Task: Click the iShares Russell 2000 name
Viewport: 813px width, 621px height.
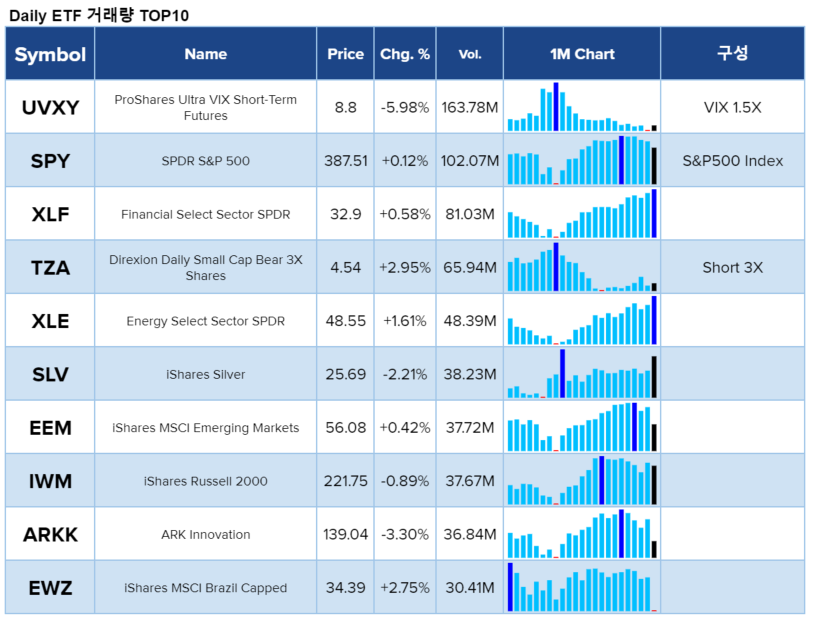Action: [206, 481]
